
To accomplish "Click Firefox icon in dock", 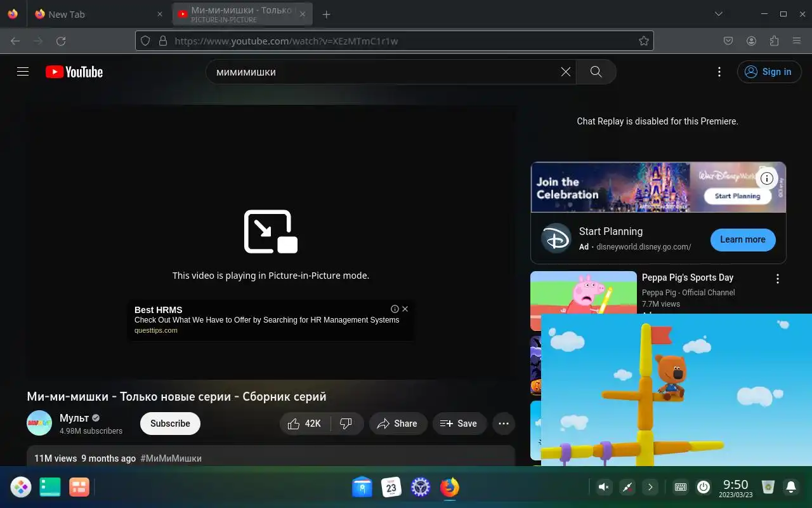I will tap(450, 487).
